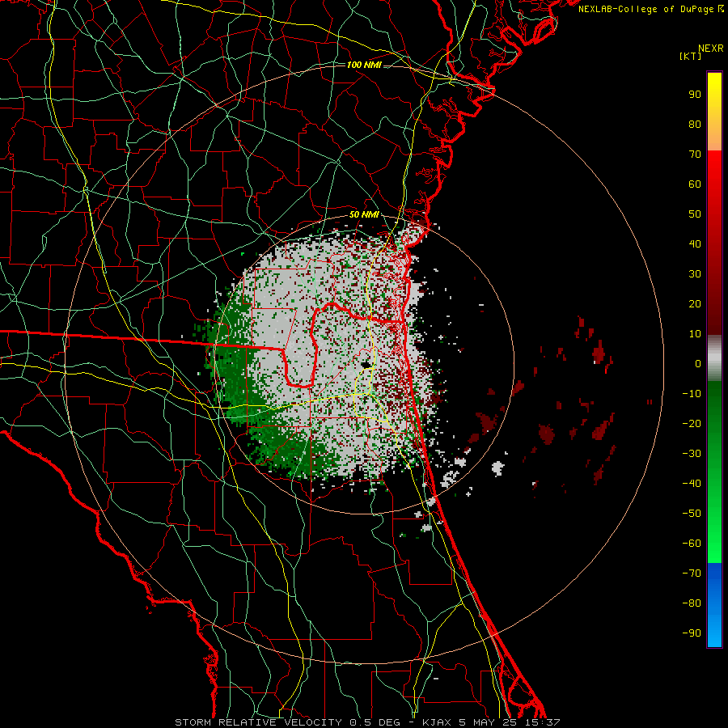
Task: Click the gray zero-velocity band of color bar
Action: point(714,358)
